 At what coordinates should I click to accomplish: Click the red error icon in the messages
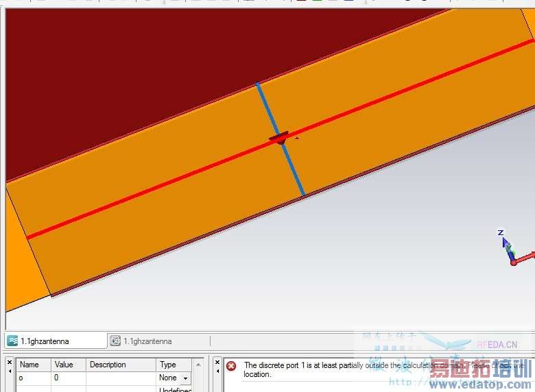pos(231,366)
